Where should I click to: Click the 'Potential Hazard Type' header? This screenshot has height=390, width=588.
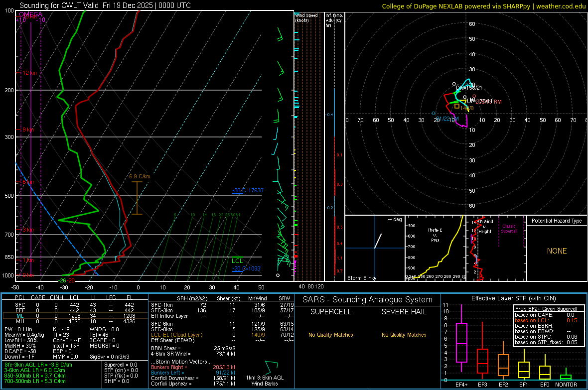557,221
